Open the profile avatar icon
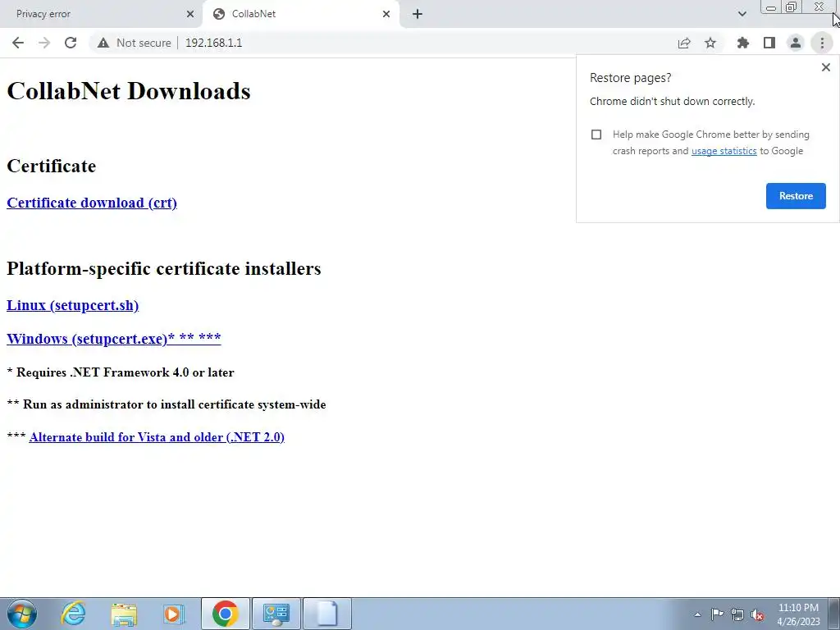Viewport: 840px width, 630px height. (796, 43)
